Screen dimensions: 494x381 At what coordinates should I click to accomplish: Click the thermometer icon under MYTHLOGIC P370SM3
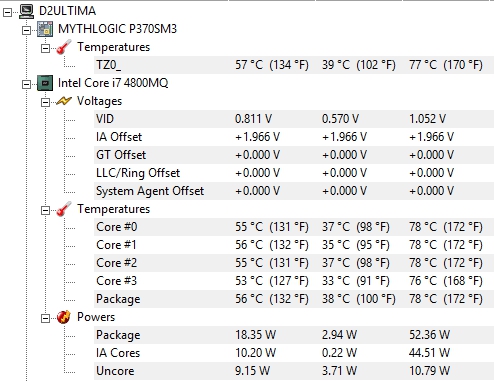click(64, 47)
